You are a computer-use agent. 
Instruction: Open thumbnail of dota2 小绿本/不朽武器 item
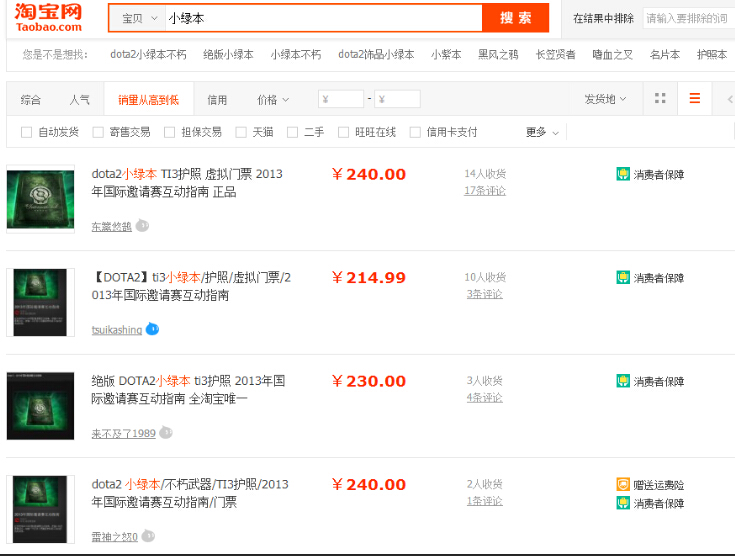40,509
